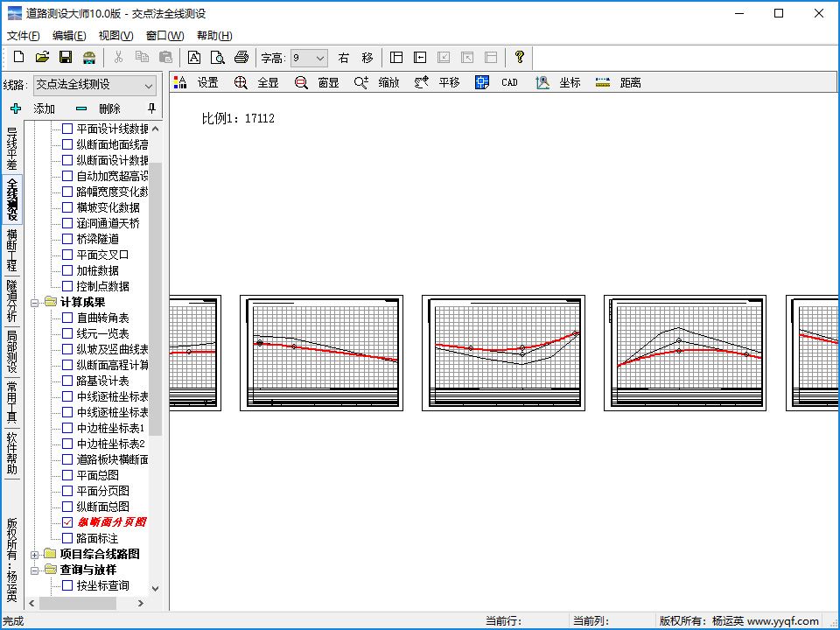Check the 平面设计线数据 checkbox

tap(67, 129)
